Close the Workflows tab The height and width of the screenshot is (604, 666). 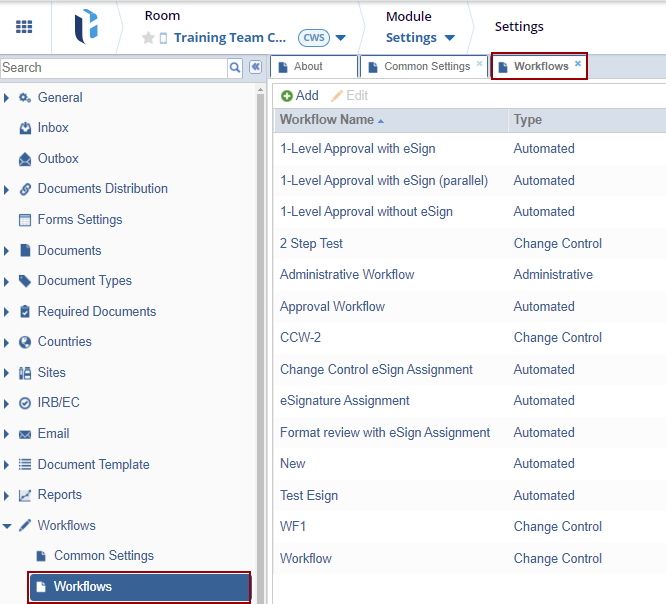click(x=577, y=64)
